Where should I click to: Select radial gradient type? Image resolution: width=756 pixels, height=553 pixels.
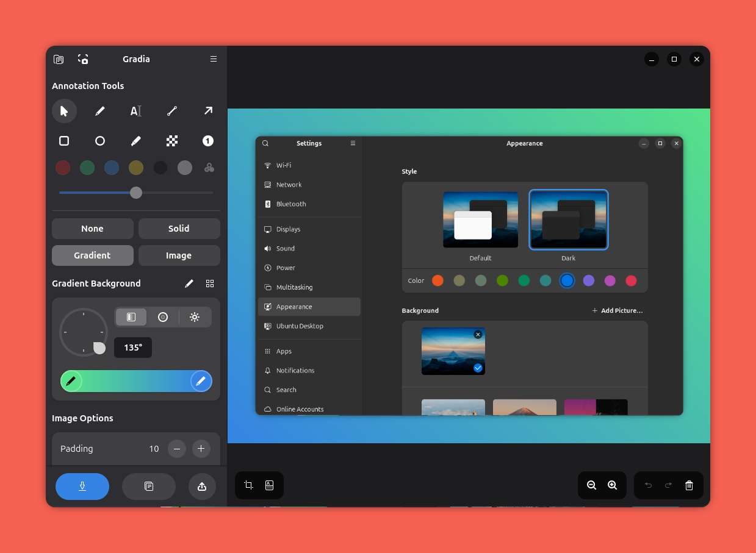click(163, 317)
